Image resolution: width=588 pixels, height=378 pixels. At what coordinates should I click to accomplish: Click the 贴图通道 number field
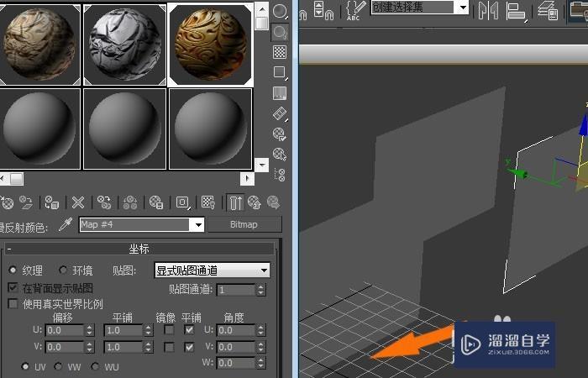click(x=236, y=290)
